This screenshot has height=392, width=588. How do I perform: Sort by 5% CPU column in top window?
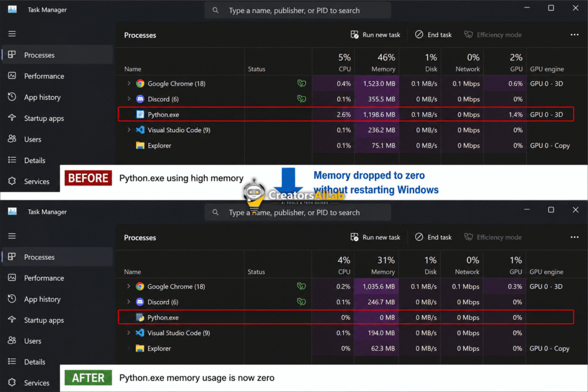[334, 62]
